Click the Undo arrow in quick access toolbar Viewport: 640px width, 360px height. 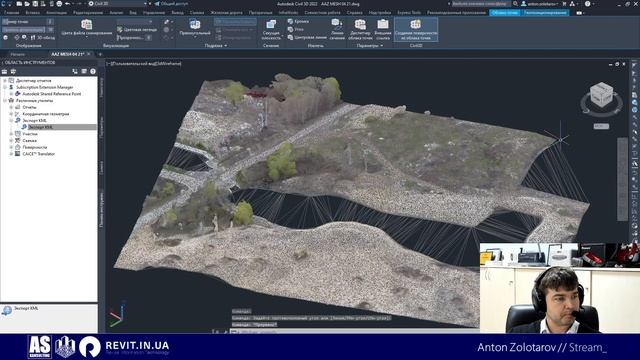pos(68,4)
